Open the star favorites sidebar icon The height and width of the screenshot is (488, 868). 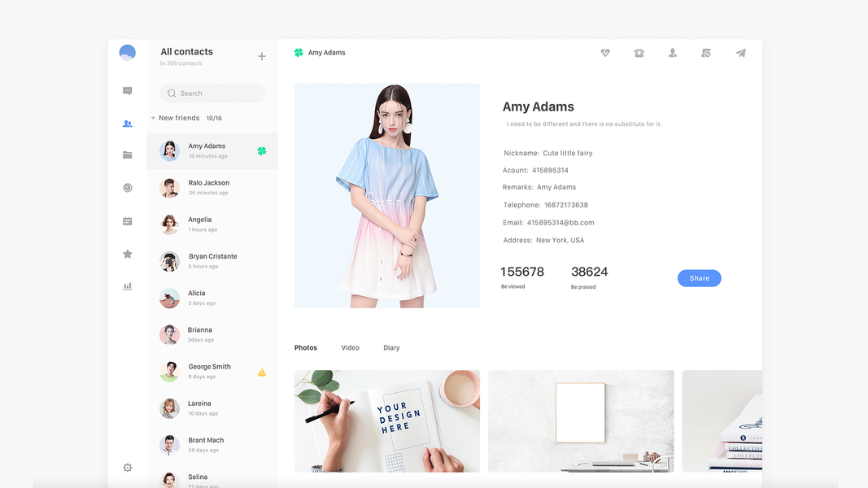pyautogui.click(x=128, y=254)
